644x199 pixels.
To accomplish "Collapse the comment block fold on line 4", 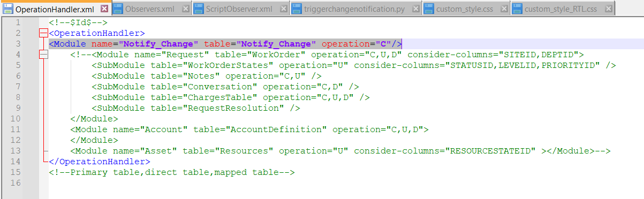I will coord(43,55).
